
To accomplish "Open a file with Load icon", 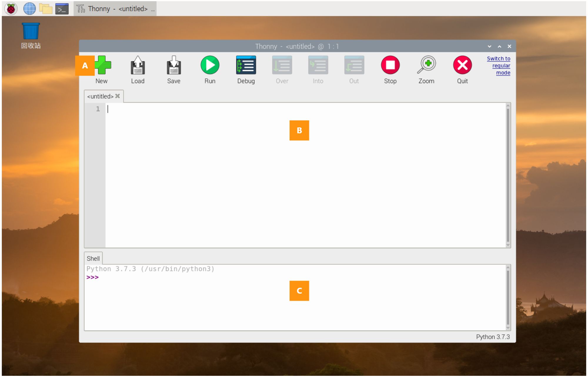I will click(138, 65).
